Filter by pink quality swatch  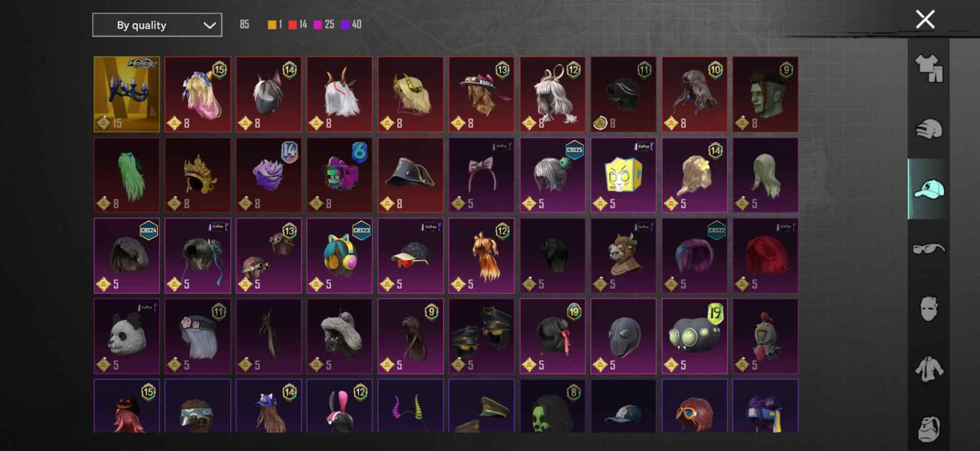(x=318, y=24)
